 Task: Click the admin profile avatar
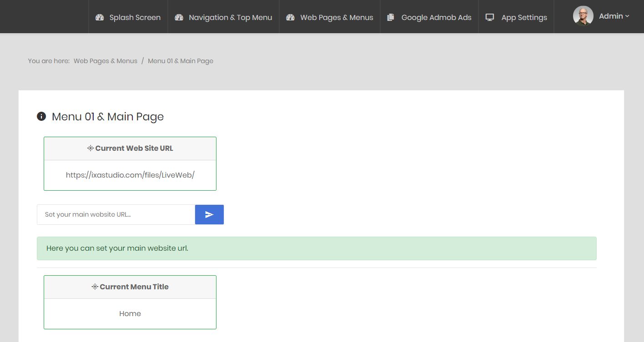pyautogui.click(x=583, y=16)
